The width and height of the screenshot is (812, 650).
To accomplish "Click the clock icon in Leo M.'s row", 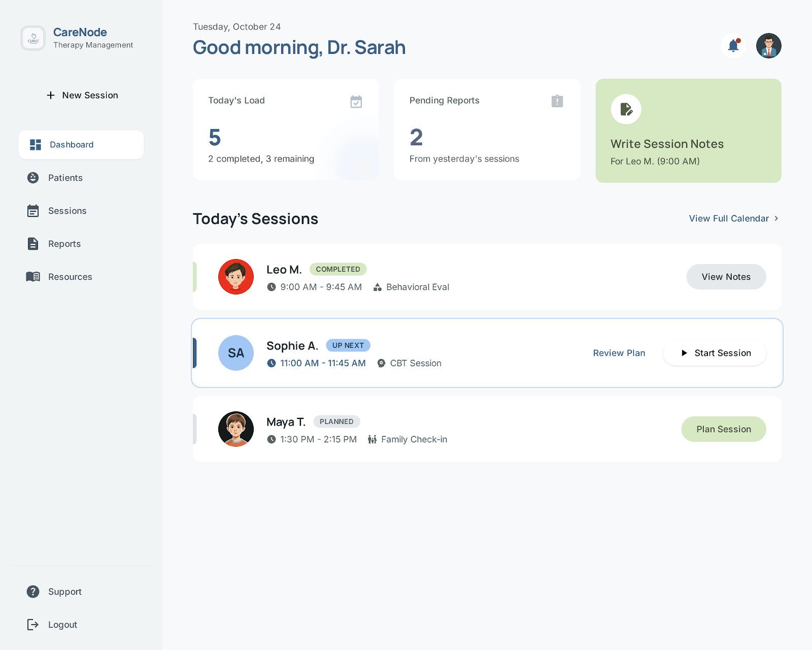I will (272, 287).
